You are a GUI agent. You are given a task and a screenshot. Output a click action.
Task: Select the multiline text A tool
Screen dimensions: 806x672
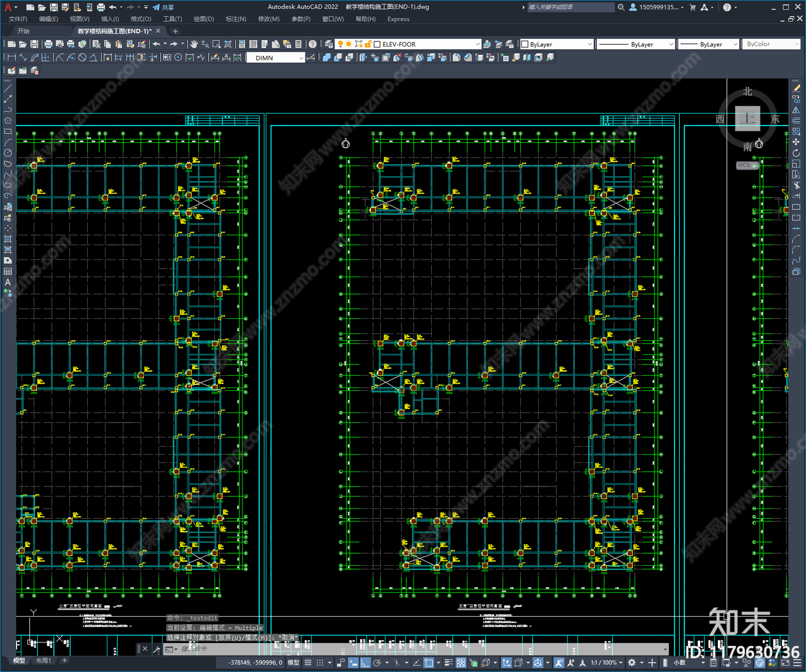click(8, 282)
